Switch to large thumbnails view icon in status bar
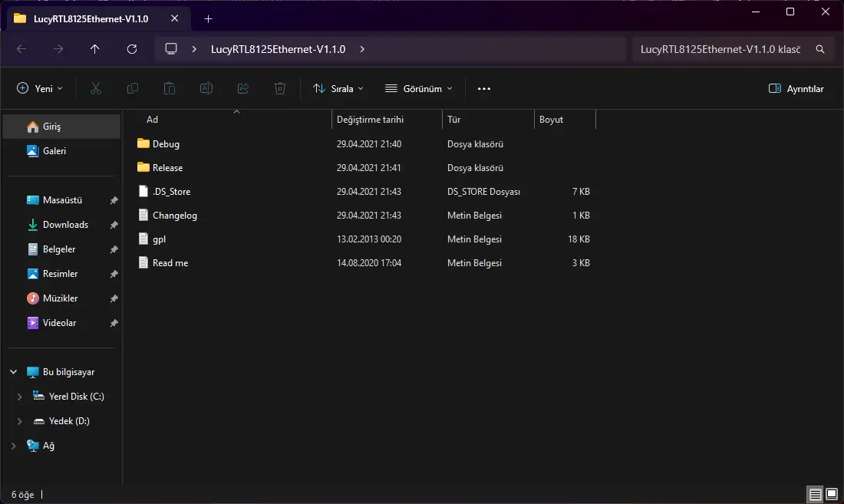This screenshot has width=844, height=504. 832,494
